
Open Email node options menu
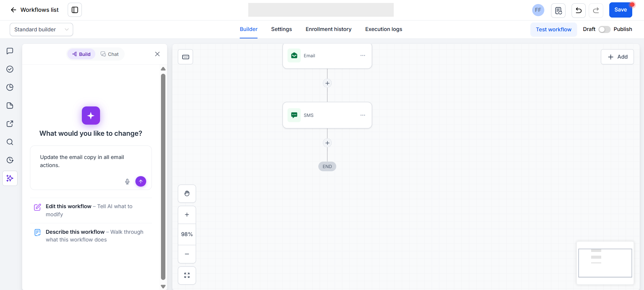(363, 56)
